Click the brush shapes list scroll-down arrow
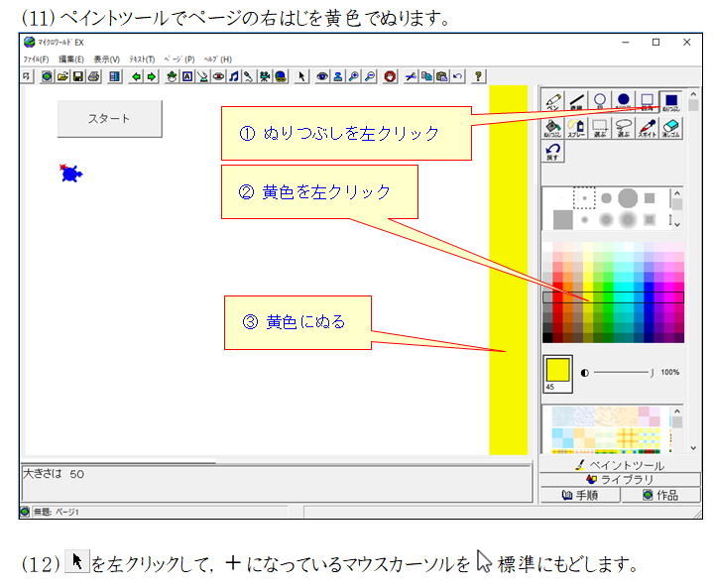713x588 pixels. [676, 224]
